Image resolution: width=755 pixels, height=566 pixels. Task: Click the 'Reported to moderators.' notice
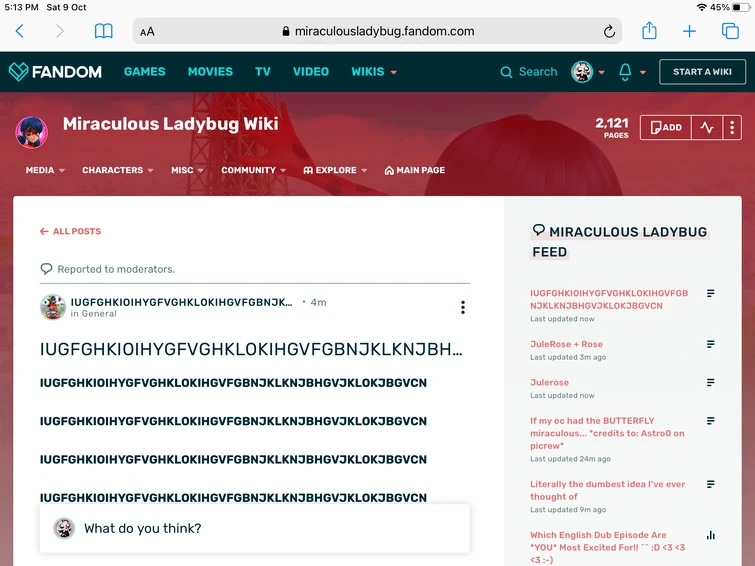pos(116,269)
